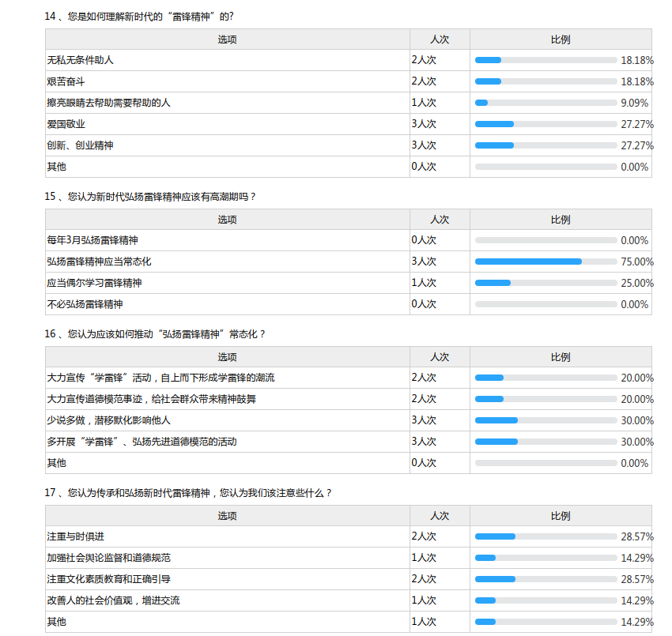Screen dimensions: 672x636
Task: Click the 弘扬雷锋精神应当常态化 option
Action: [99, 262]
